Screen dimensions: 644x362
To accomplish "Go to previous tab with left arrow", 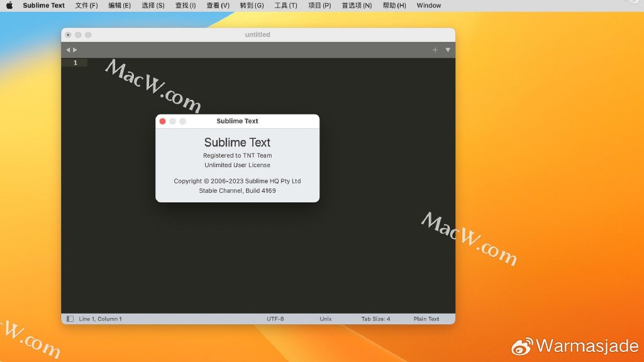I will (x=68, y=50).
